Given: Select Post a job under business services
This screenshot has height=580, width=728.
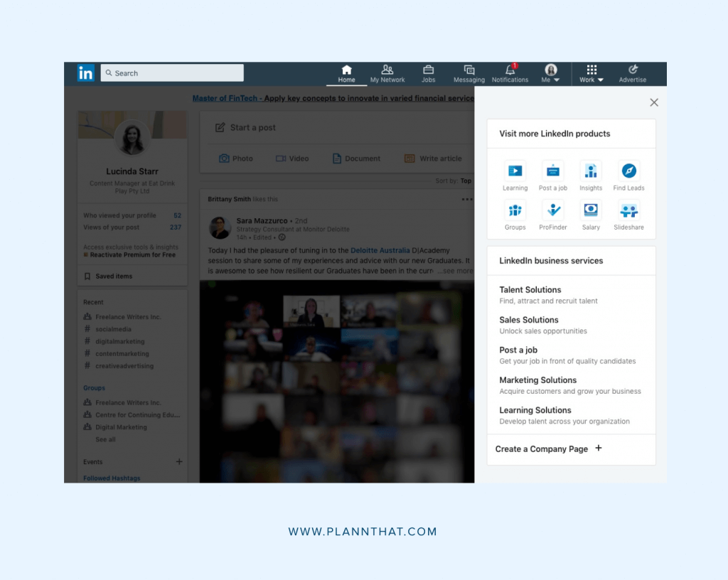Looking at the screenshot, I should pyautogui.click(x=567, y=355).
